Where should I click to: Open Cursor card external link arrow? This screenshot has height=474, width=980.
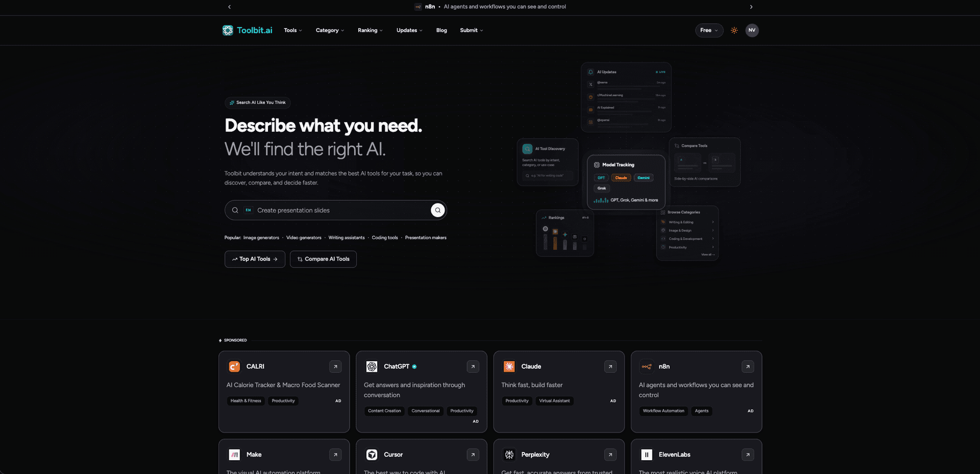pyautogui.click(x=473, y=455)
